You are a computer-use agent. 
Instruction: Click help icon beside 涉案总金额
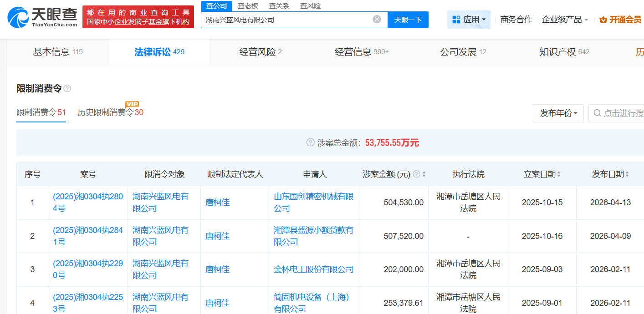click(x=311, y=143)
